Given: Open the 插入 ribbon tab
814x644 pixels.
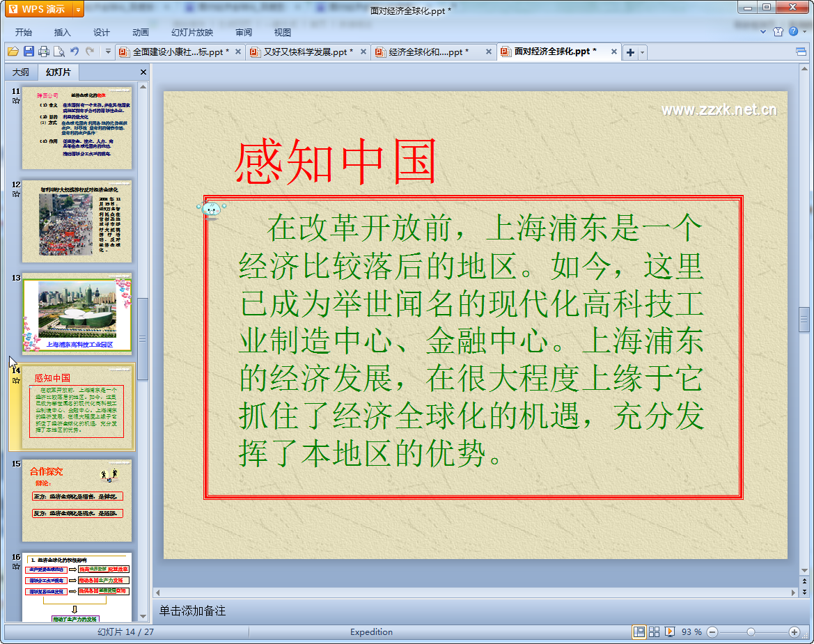Looking at the screenshot, I should (x=62, y=32).
